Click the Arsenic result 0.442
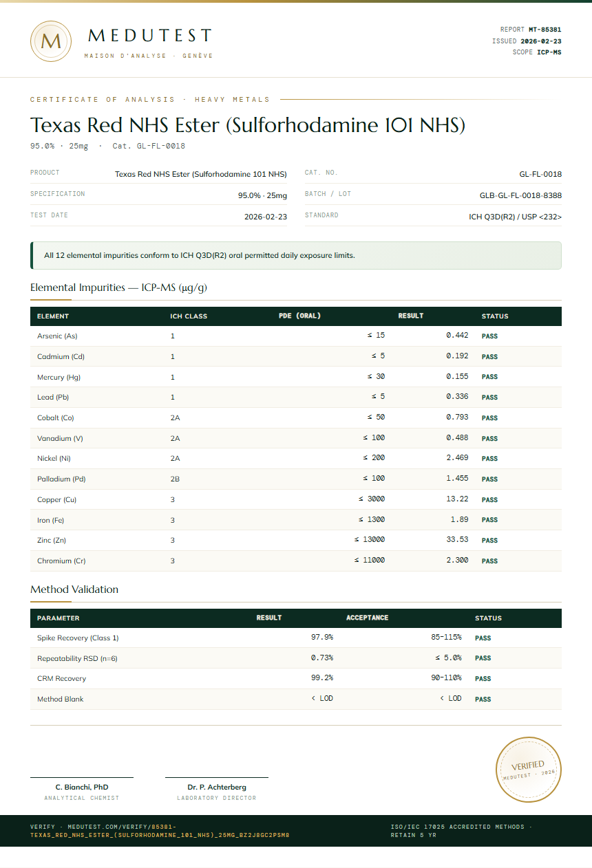Screen dimensions: 592x868 pyautogui.click(x=457, y=336)
